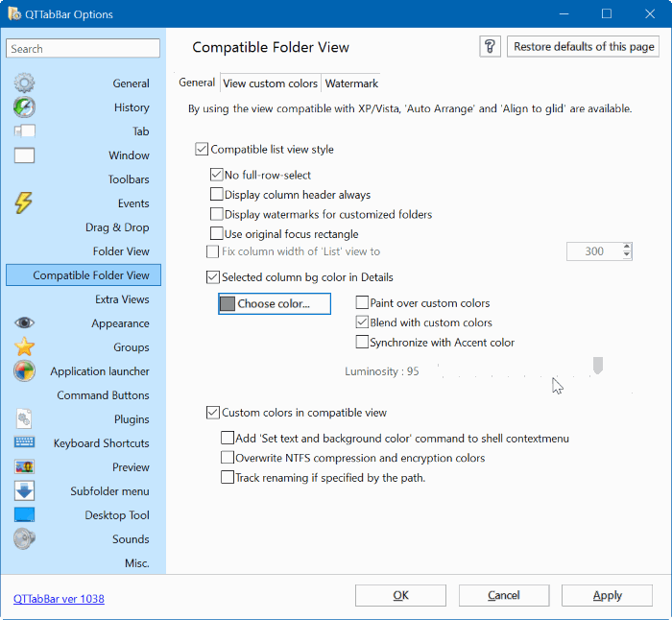Click the Plugins icon
The image size is (672, 620).
[x=24, y=418]
